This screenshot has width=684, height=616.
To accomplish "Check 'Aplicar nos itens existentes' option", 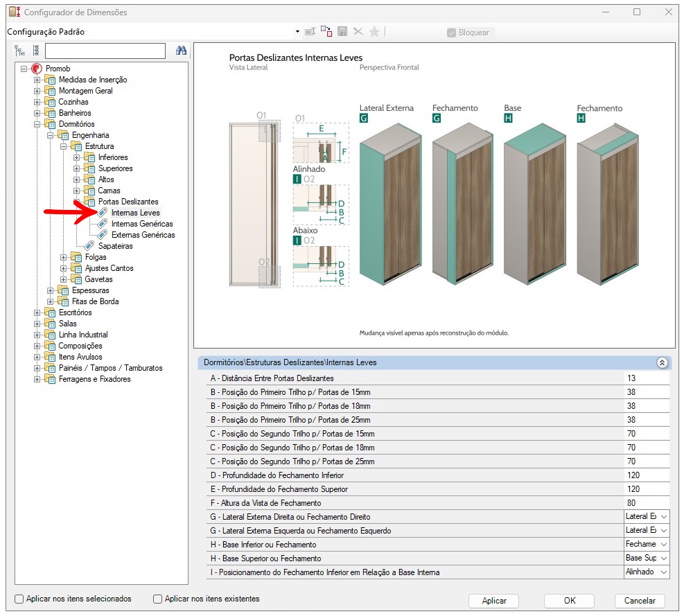I will coord(158,599).
